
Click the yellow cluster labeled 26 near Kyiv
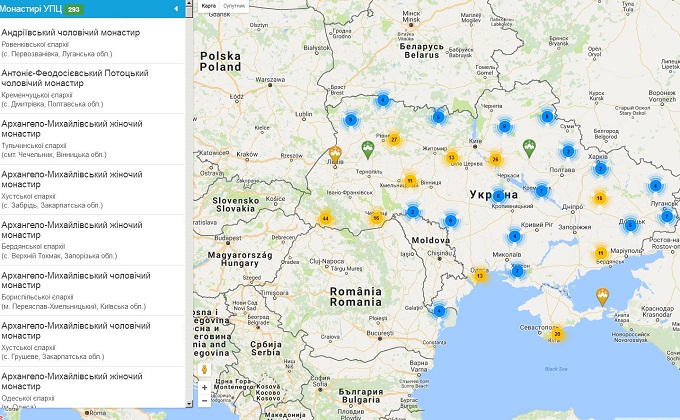(x=495, y=159)
